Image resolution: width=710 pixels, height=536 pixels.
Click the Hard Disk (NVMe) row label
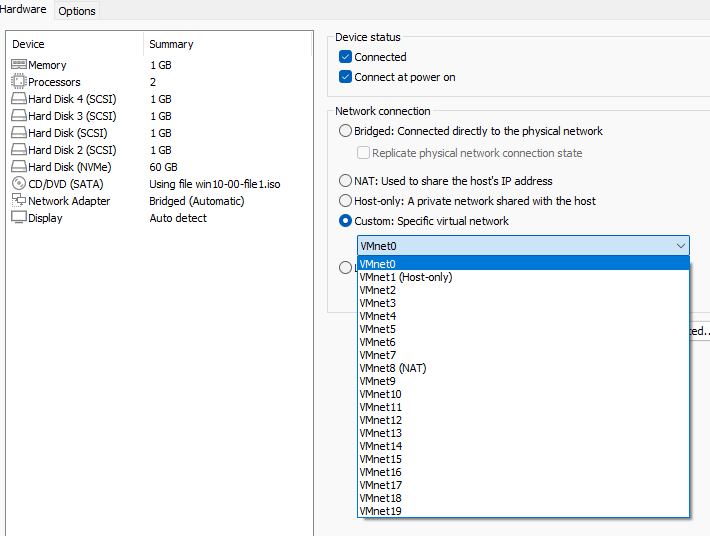click(x=70, y=167)
